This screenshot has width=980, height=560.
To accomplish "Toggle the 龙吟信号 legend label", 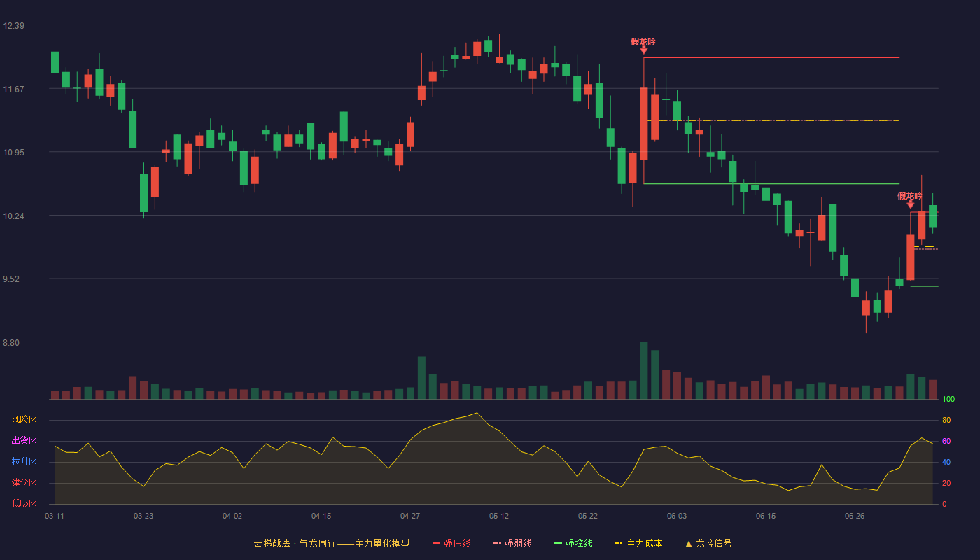I will point(713,543).
